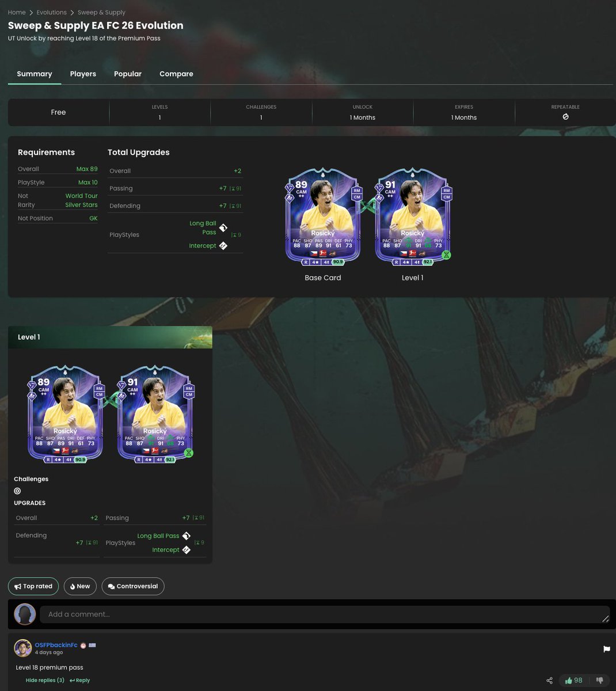This screenshot has height=691, width=616.
Task: Flag OSFPbackinFc's comment for report
Action: [x=606, y=649]
